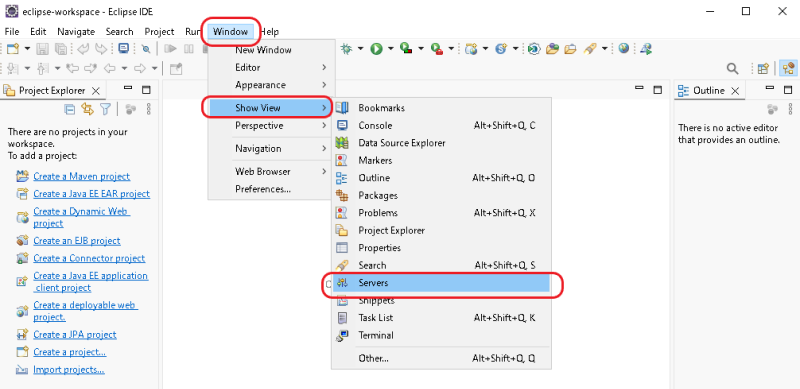The height and width of the screenshot is (389, 800).
Task: Click the Search flashlight toolbar icon
Action: coord(590,49)
